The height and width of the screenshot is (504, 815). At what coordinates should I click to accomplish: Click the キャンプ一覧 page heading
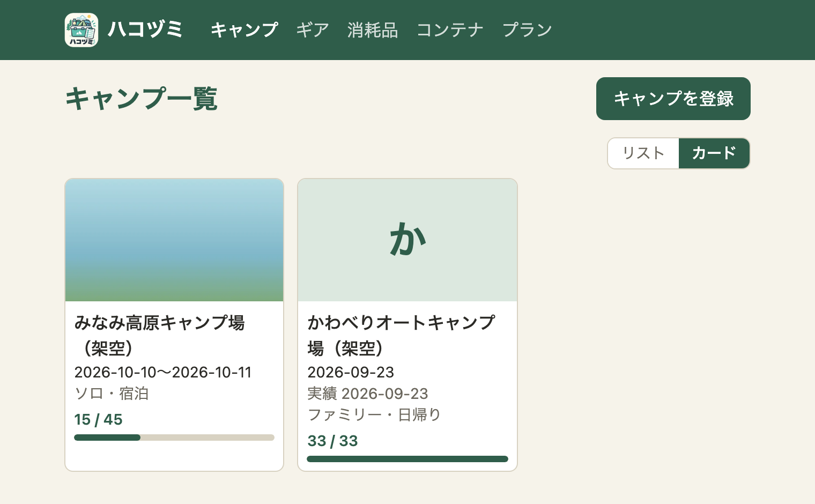coord(142,99)
